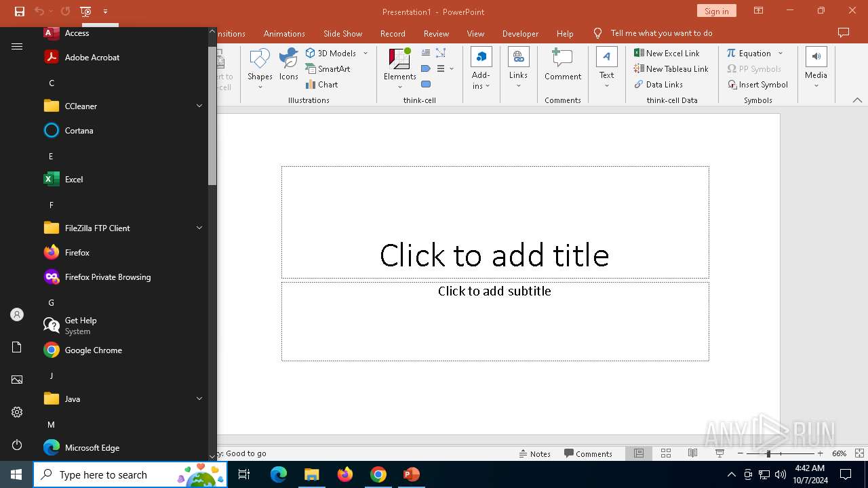Fit slide to current window
This screenshot has height=488, width=868.
pos(859,453)
